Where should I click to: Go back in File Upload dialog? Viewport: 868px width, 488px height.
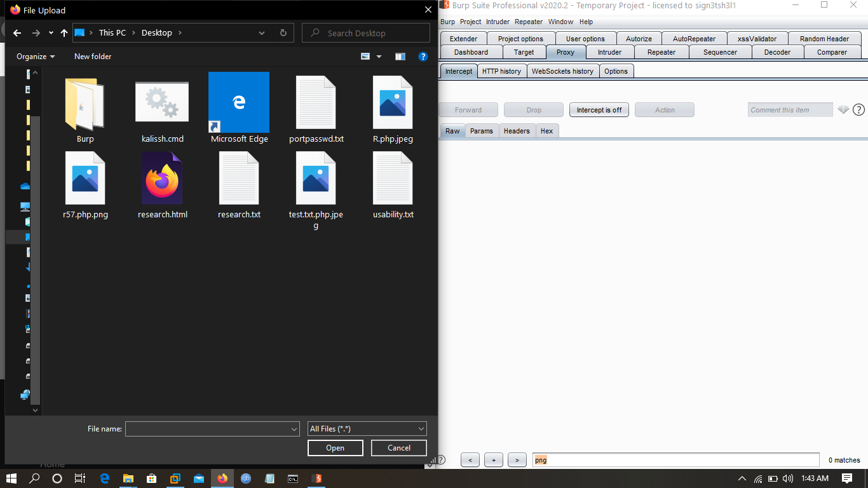(17, 33)
